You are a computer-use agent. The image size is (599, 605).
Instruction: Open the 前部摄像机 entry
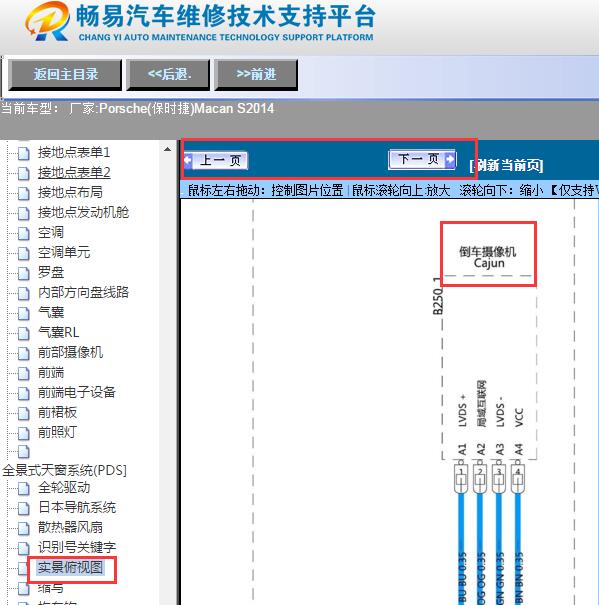coord(70,352)
